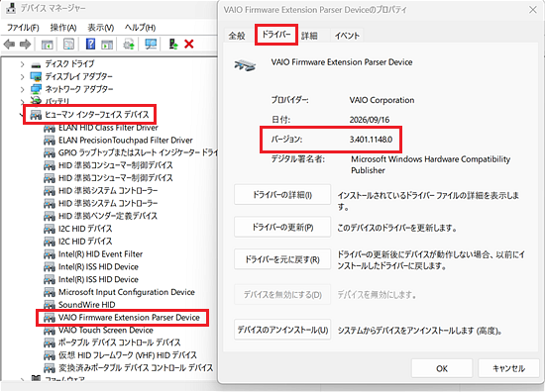Click the provider value VAIO Corporation

pos(381,100)
